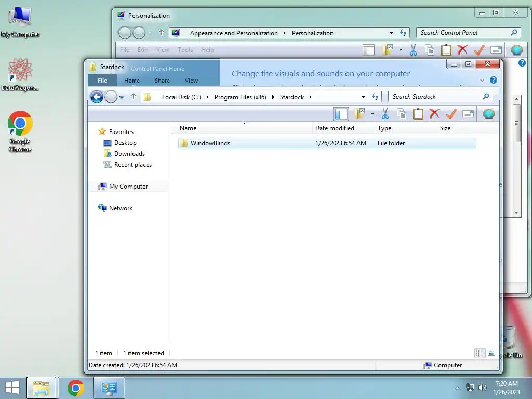Click the red X Delete icon in Stardock toolbar

(434, 114)
